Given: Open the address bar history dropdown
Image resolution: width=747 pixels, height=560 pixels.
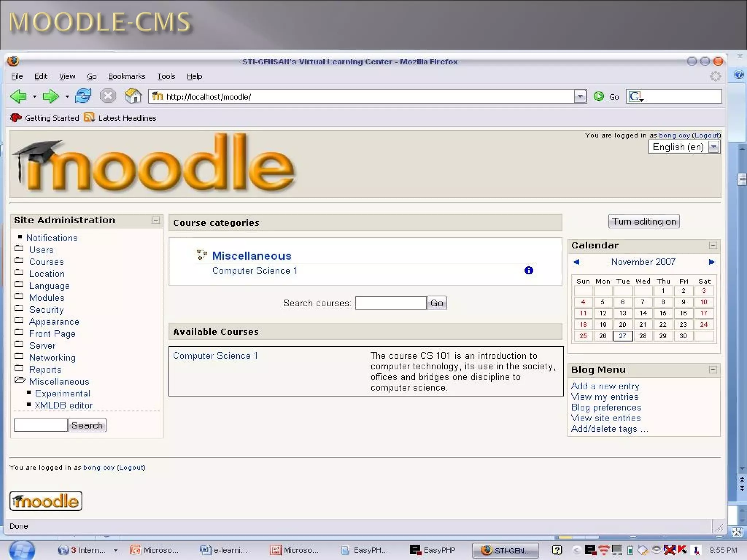Looking at the screenshot, I should pyautogui.click(x=580, y=96).
